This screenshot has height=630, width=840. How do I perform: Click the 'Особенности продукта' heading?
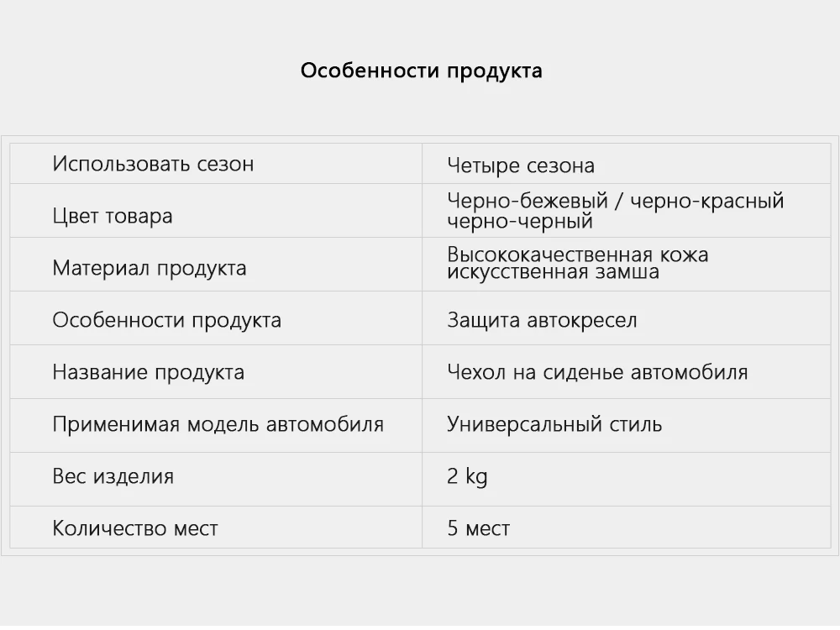[x=421, y=71]
